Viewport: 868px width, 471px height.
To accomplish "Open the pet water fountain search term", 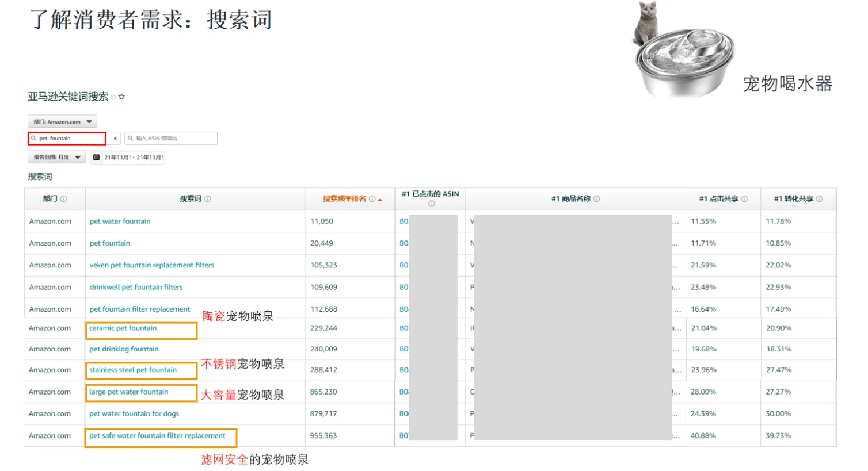I will coord(120,221).
